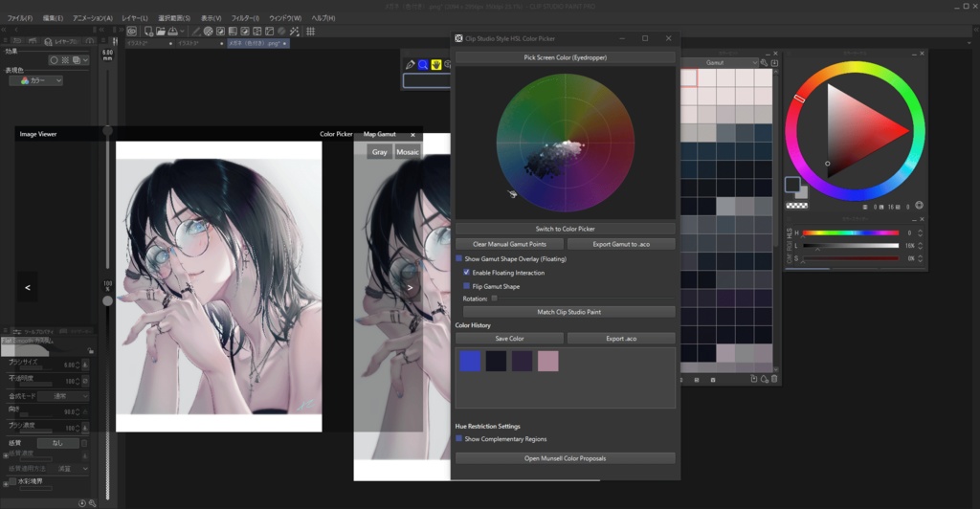Click next image arrow in Map Gamut

[410, 287]
